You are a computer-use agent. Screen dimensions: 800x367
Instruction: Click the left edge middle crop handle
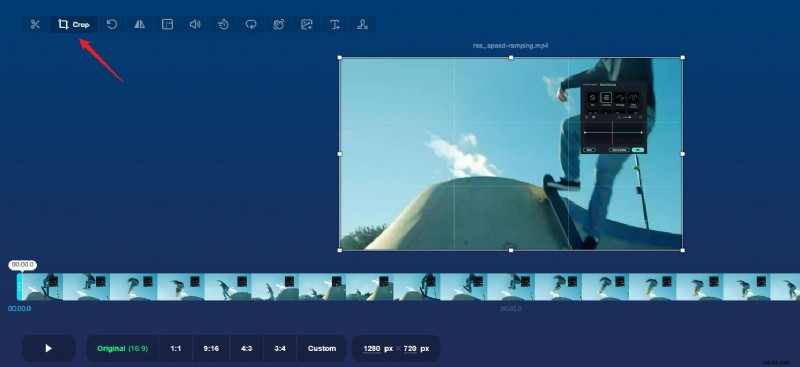[340, 154]
